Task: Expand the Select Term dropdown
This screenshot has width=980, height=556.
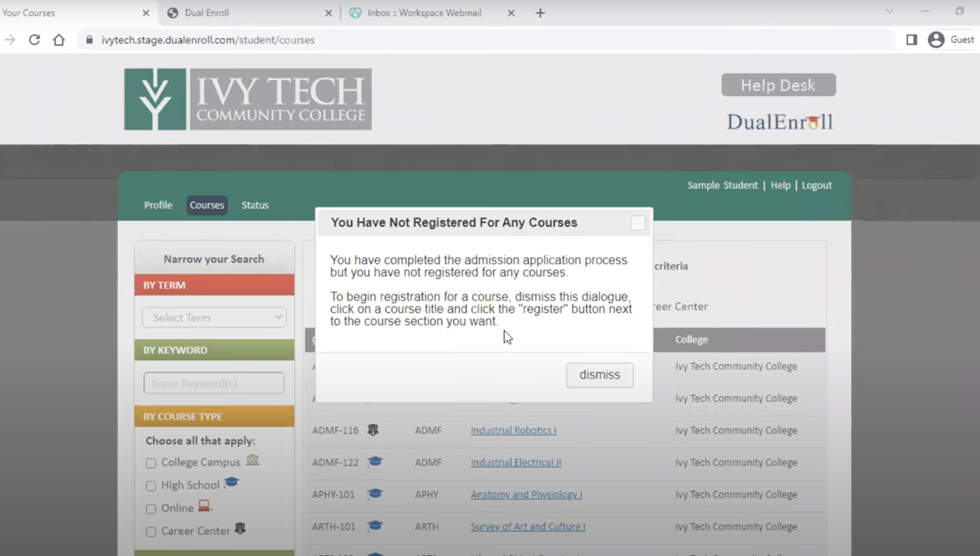Action: click(x=214, y=318)
